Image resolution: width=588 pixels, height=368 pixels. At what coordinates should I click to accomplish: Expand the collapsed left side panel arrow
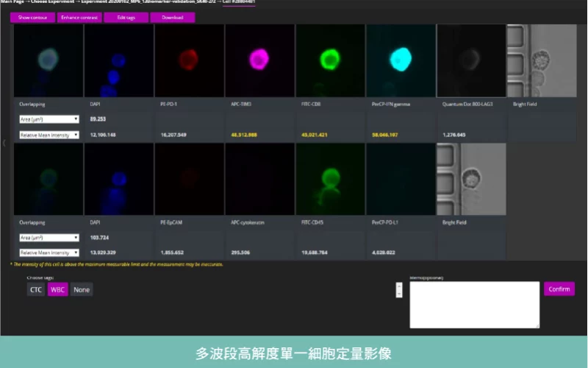[x=4, y=143]
